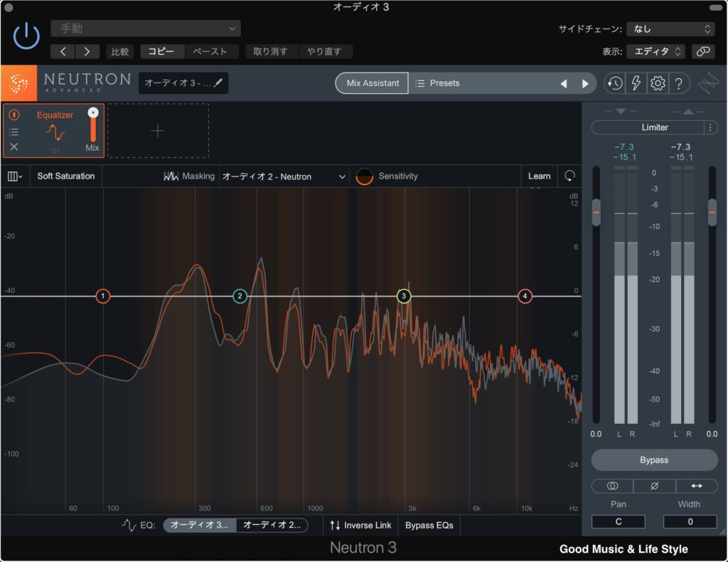Click the input gain value 0.0
Image resolution: width=728 pixels, height=562 pixels.
pos(596,434)
